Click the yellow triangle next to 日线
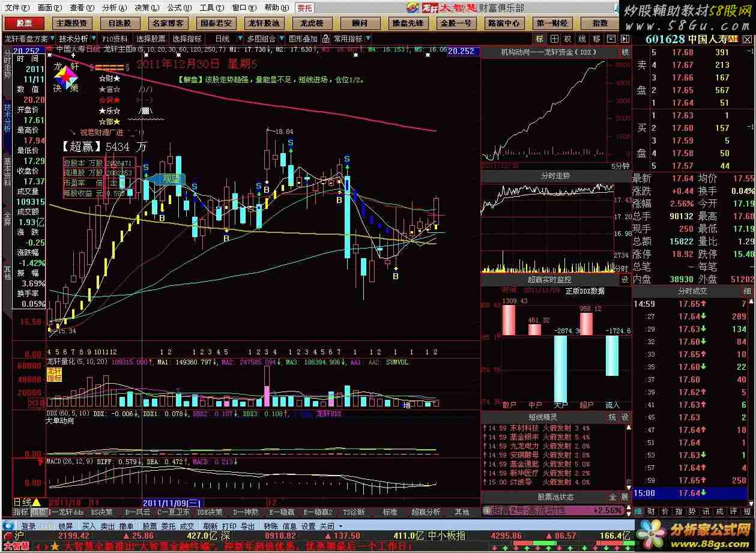Viewport: 756px width, 553px height. [x=36, y=502]
